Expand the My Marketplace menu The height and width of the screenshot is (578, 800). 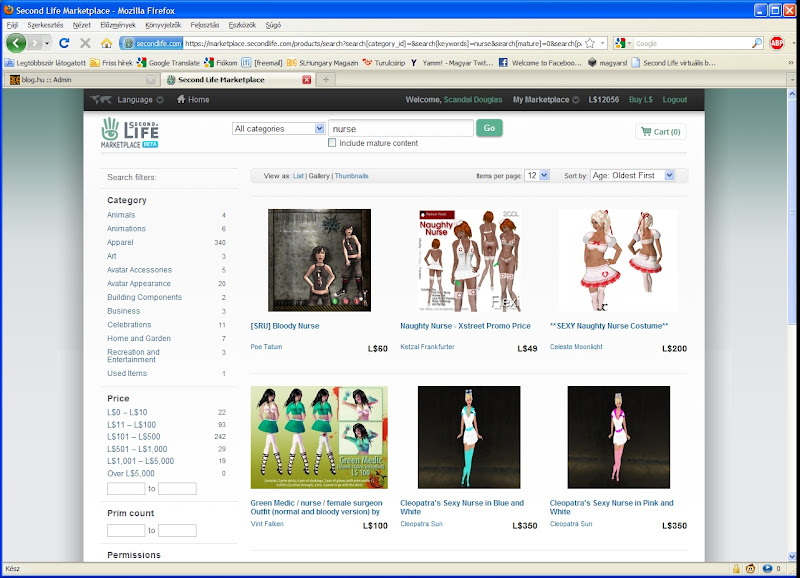coord(546,99)
